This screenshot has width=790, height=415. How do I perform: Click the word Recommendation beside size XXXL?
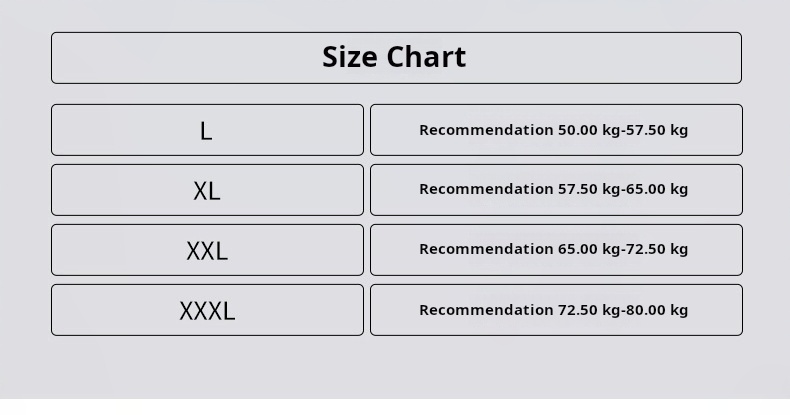pos(485,310)
